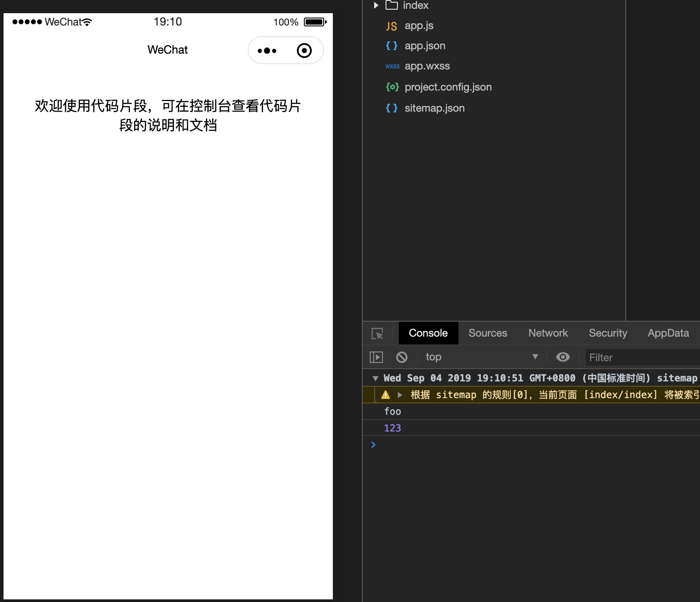Click the simulator signal strength dots
This screenshot has height=602, width=700.
click(x=27, y=22)
